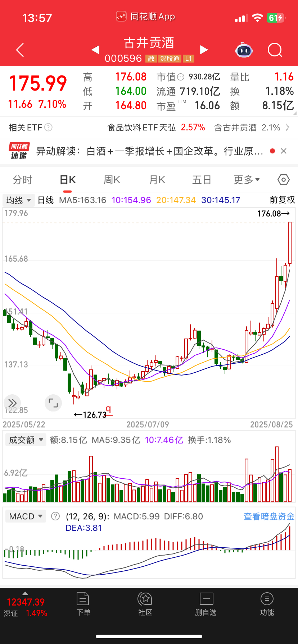Go to next stock with right triangle
298x644 pixels.
(x=204, y=50)
